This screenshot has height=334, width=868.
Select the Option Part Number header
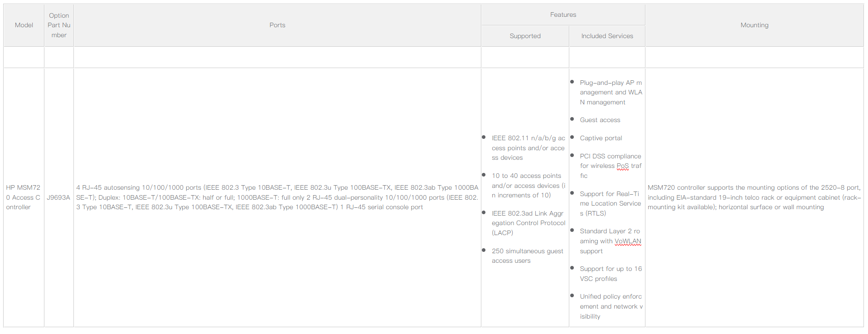tap(59, 25)
